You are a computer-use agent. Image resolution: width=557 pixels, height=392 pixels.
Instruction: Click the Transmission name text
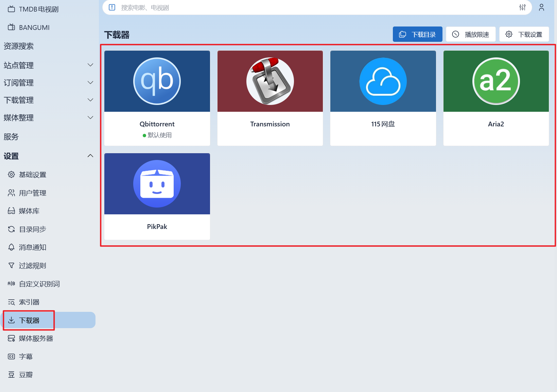(270, 124)
